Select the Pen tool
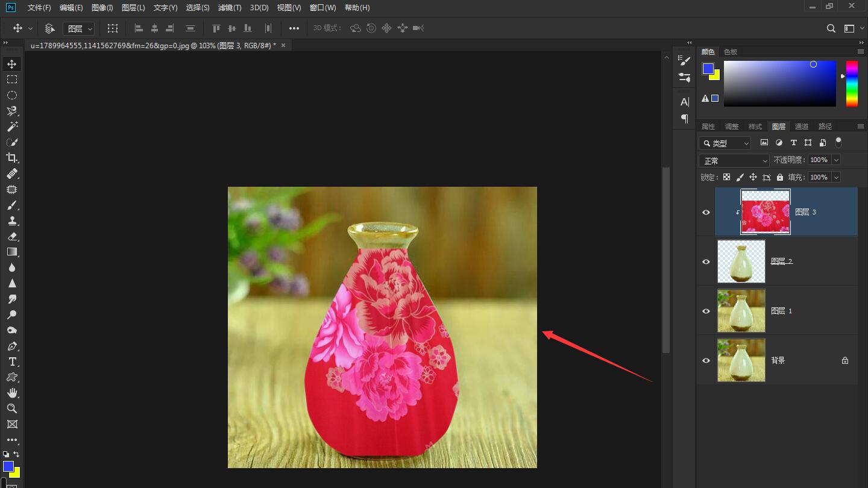868x488 pixels. 12,346
